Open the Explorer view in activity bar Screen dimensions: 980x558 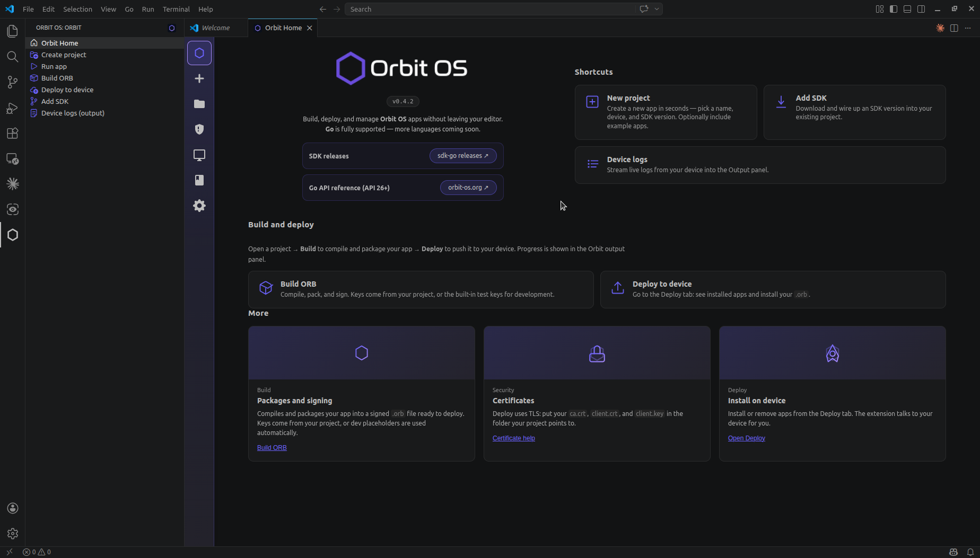pos(12,31)
